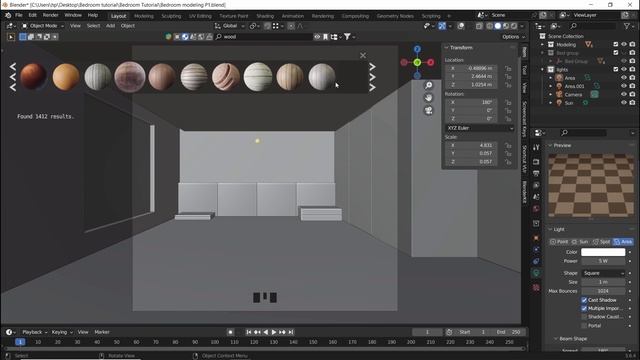The width and height of the screenshot is (640, 360).
Task: Enable Portal checkbox
Action: tap(584, 326)
